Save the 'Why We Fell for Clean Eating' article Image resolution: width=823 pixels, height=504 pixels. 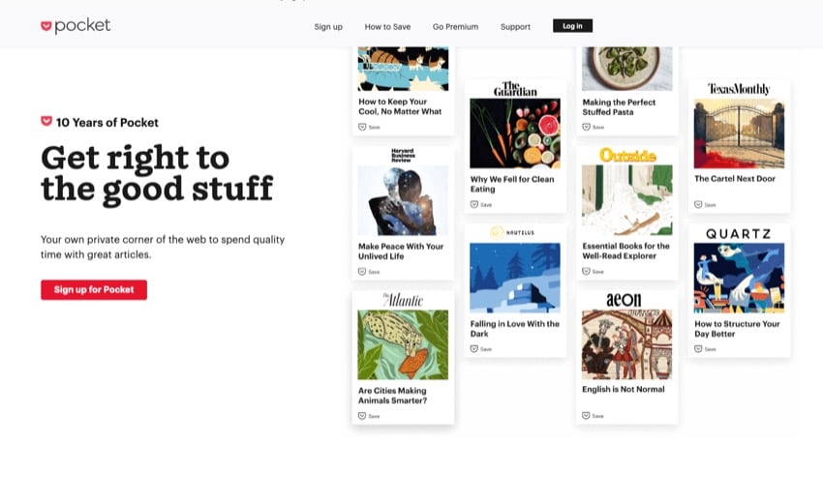(x=480, y=204)
